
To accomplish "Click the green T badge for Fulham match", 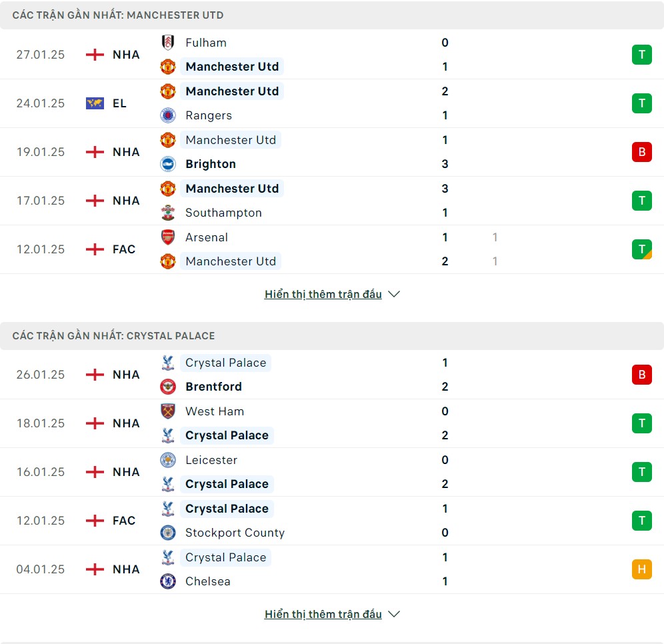I will [x=641, y=55].
